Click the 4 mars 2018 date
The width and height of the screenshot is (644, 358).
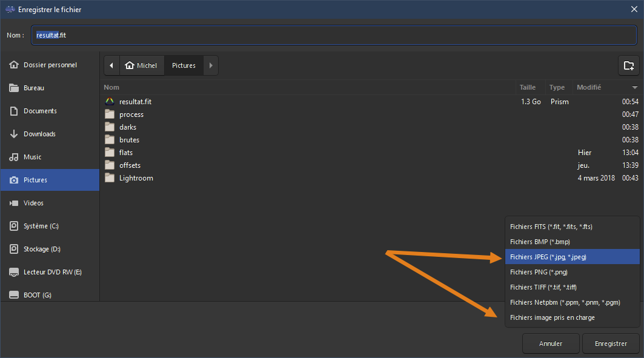coord(596,178)
